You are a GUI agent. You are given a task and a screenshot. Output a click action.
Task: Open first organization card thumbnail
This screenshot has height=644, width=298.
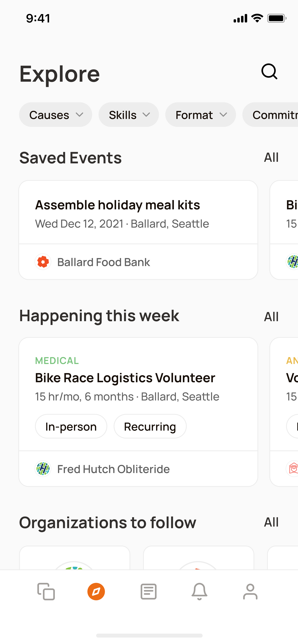(x=75, y=558)
